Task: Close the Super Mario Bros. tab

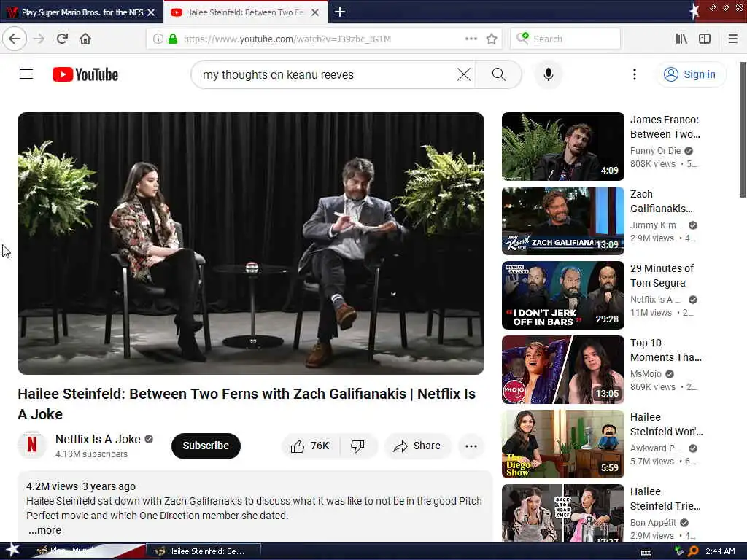Action: pyautogui.click(x=152, y=12)
